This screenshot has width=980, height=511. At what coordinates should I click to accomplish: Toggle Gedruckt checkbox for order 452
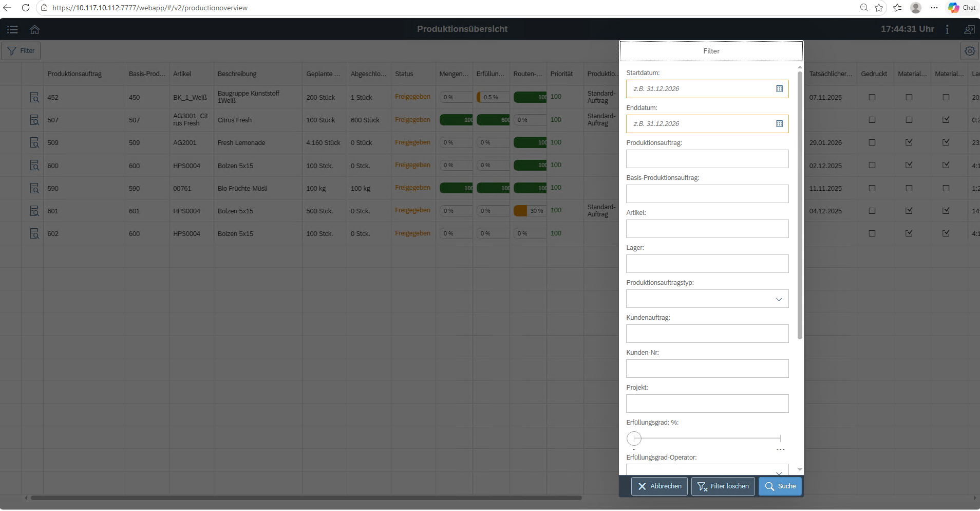click(872, 97)
